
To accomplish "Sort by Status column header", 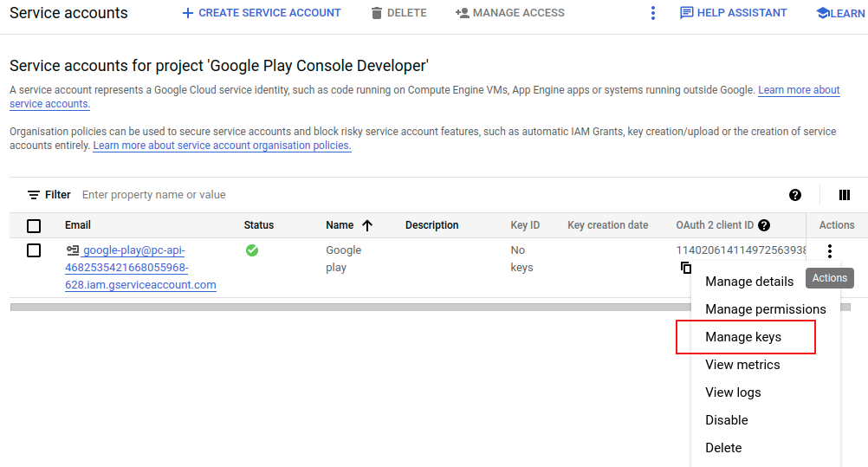I will click(x=258, y=225).
